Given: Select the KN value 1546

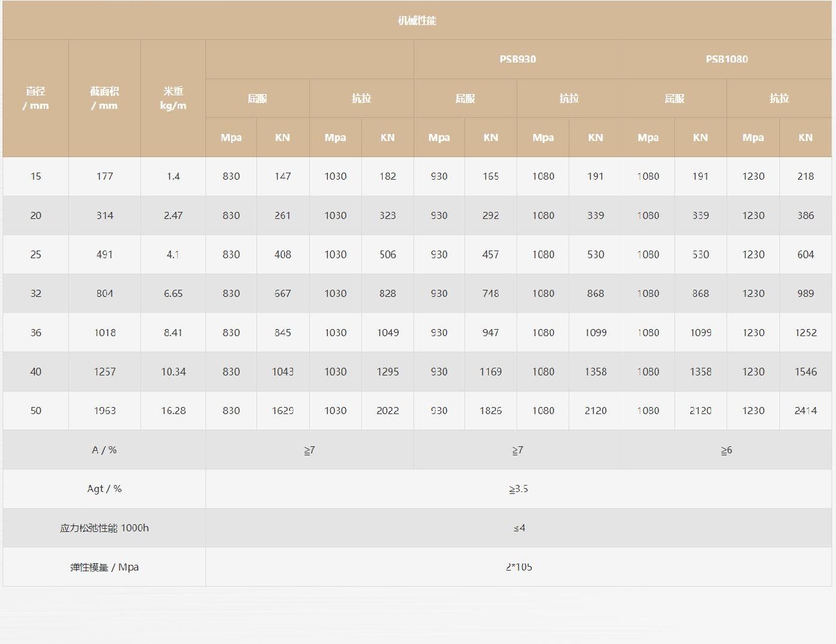Looking at the screenshot, I should pyautogui.click(x=805, y=372).
